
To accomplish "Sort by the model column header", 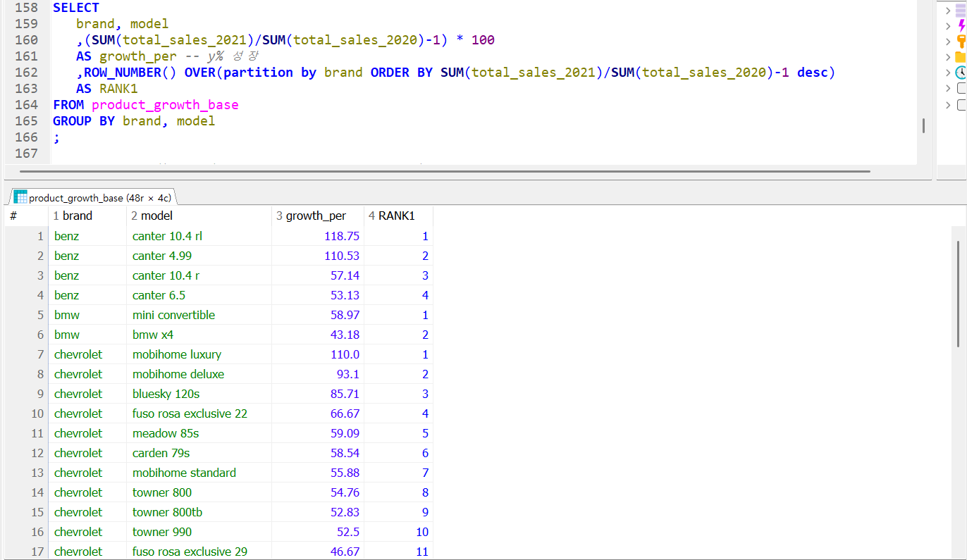I will click(199, 216).
